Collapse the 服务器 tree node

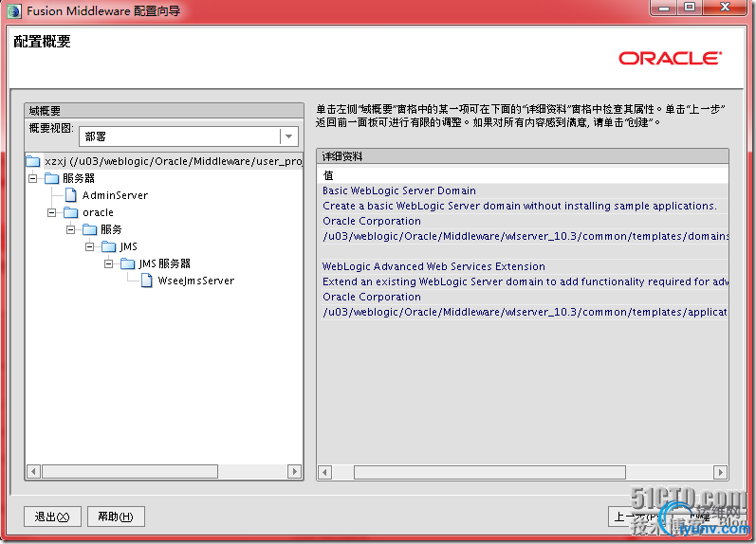pyautogui.click(x=33, y=178)
